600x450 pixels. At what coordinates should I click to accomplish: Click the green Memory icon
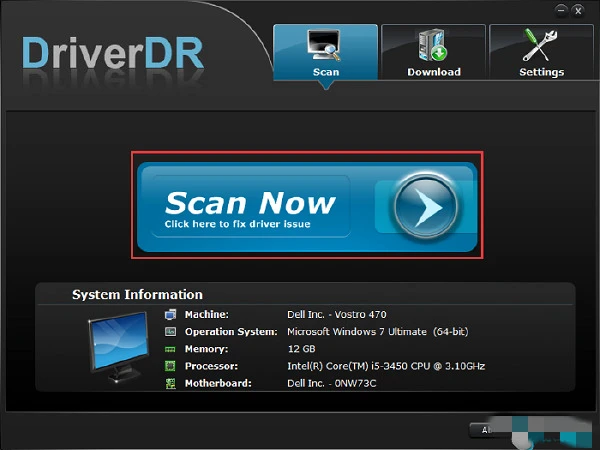click(x=171, y=349)
